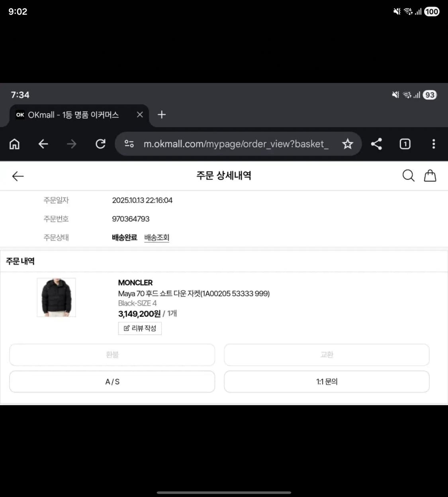The image size is (448, 497).
Task: Open the three-dot browser menu
Action: tap(434, 144)
